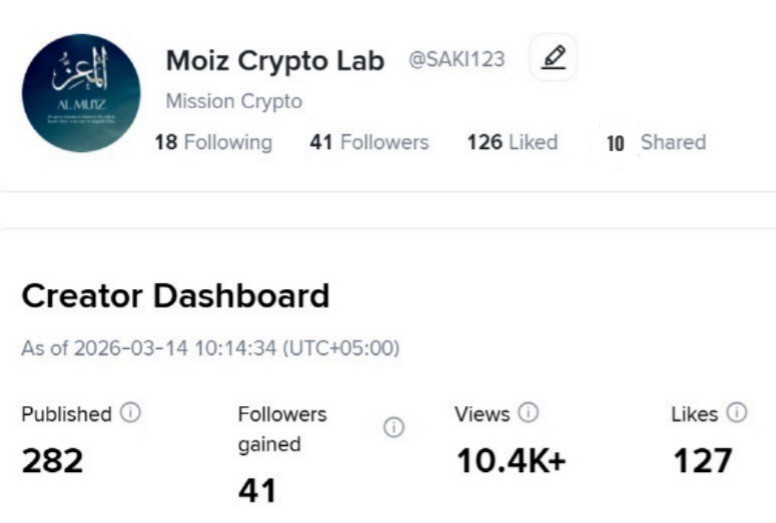The height and width of the screenshot is (523, 776).
Task: Open the 18 Following list
Action: click(x=213, y=142)
